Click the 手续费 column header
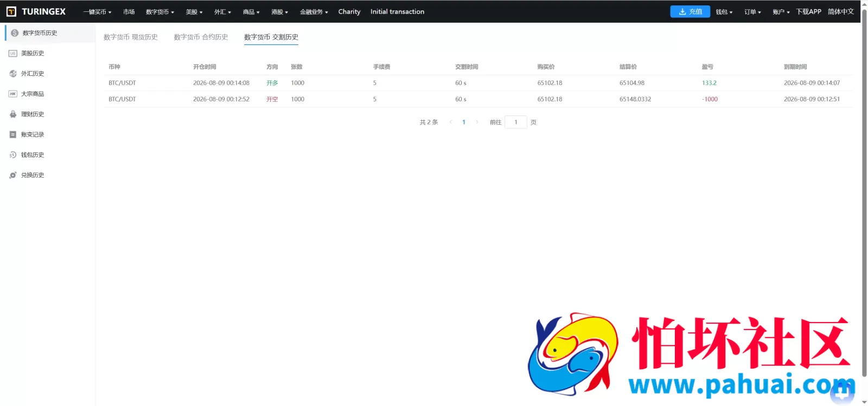This screenshot has height=406, width=868. point(382,67)
